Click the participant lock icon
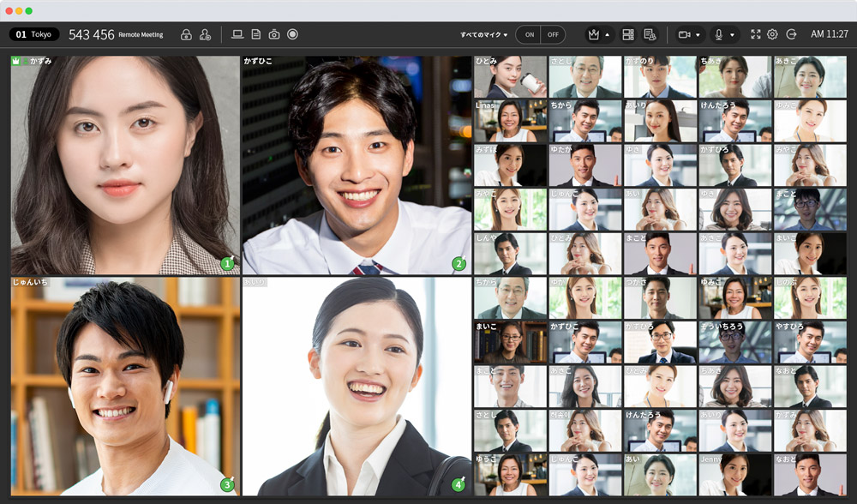 (205, 34)
